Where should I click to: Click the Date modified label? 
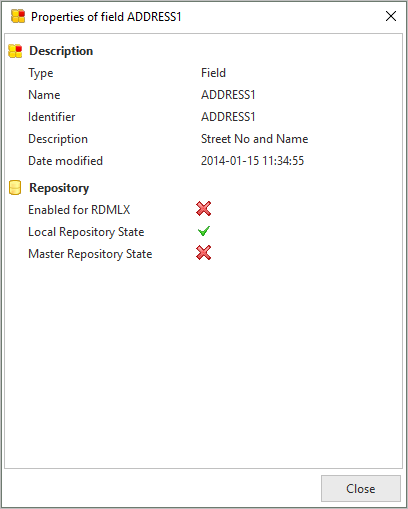click(x=66, y=161)
